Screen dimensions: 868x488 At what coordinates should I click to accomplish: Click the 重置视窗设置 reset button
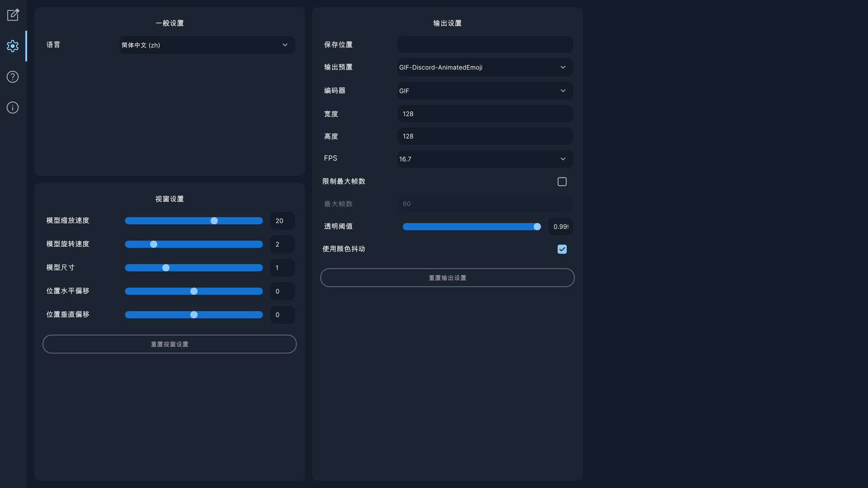click(x=169, y=344)
